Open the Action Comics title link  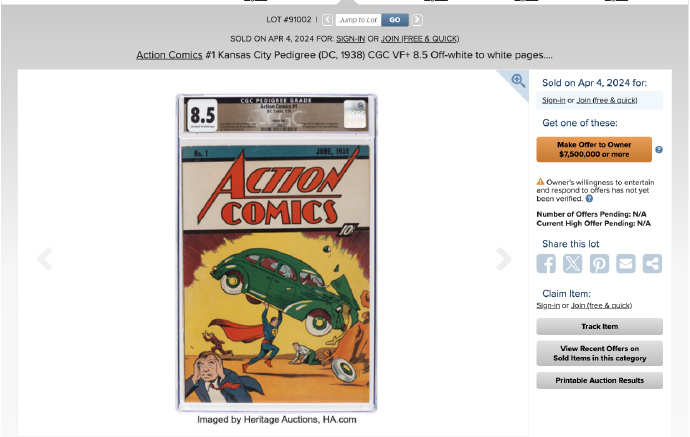click(x=169, y=55)
